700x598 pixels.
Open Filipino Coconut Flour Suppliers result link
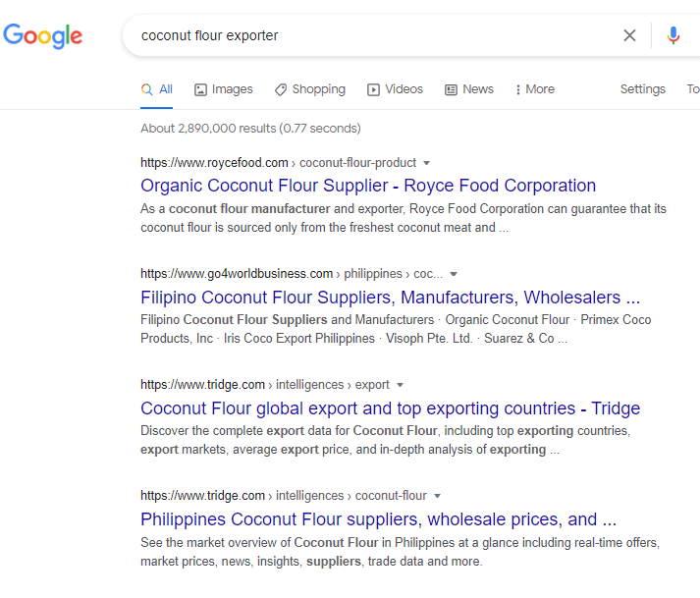[390, 297]
